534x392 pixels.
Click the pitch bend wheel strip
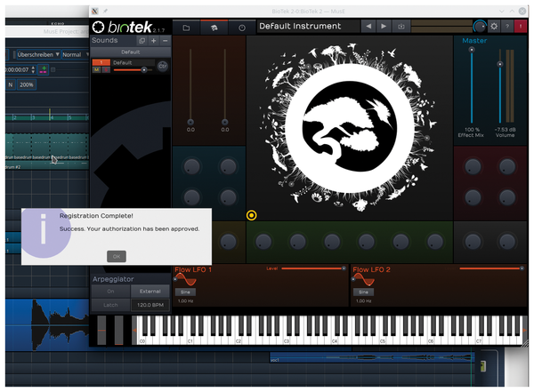pos(101,330)
